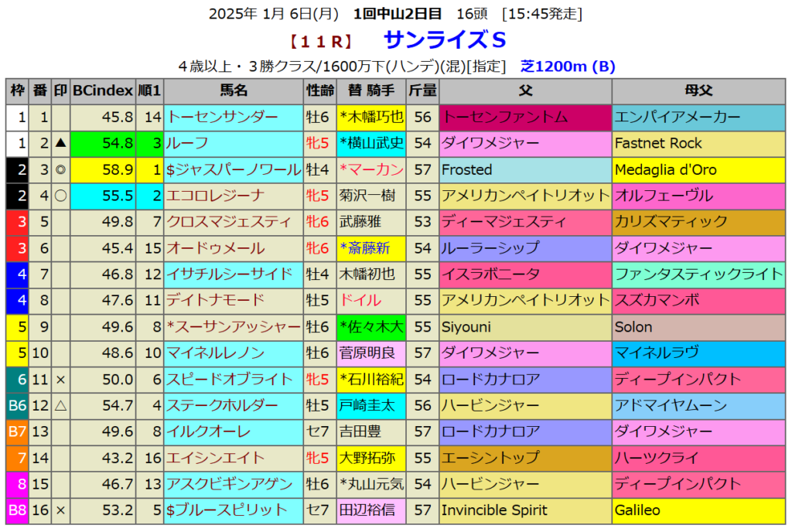Viewport: 792px width, 532px height.
Task: Click the 母父 column header
Action: point(698,91)
